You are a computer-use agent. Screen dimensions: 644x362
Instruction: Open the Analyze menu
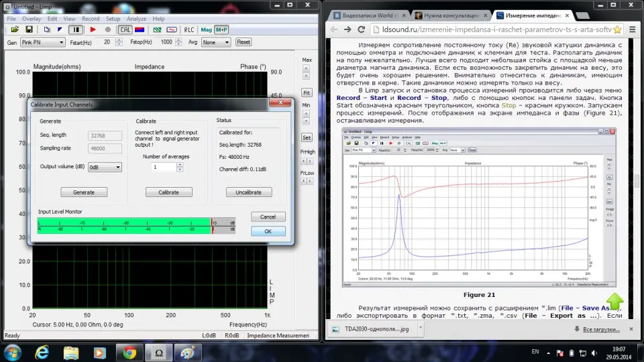click(x=136, y=19)
